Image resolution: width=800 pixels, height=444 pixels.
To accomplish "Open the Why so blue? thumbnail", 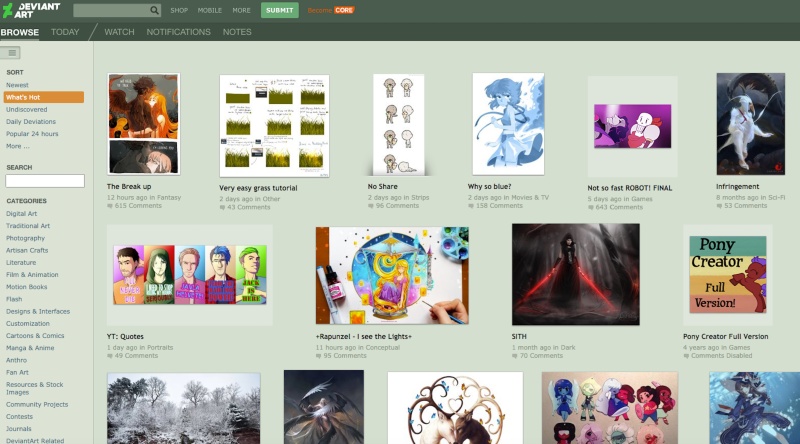I will (508, 124).
